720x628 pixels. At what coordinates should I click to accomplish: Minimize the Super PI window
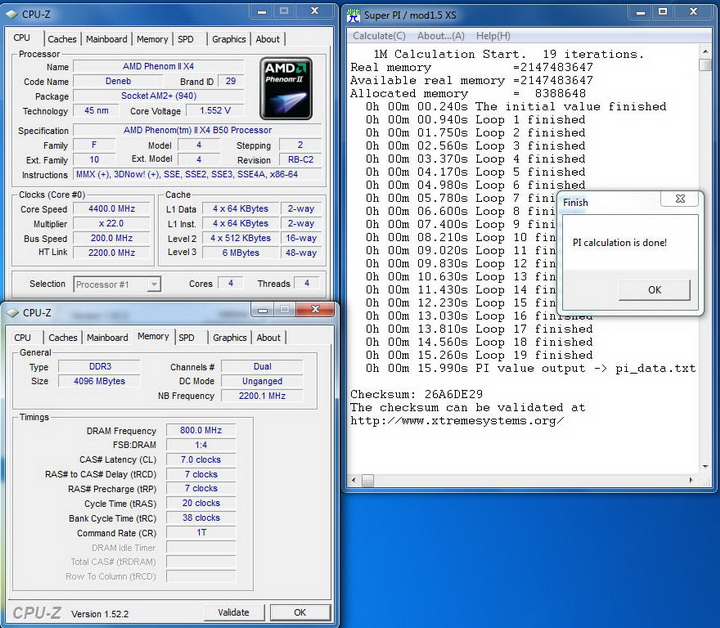click(x=641, y=12)
